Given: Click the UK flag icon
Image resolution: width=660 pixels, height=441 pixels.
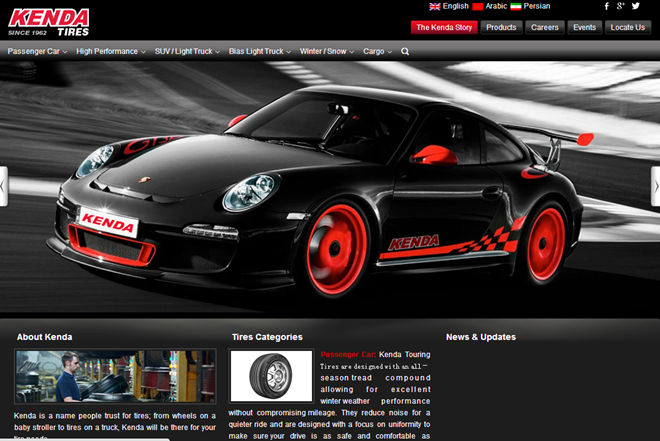Looking at the screenshot, I should pyautogui.click(x=435, y=6).
